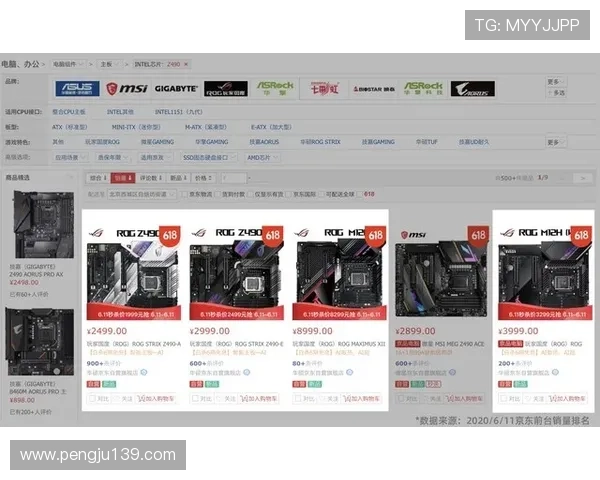Open the Z490 AORUS PRO AX sidebar image
Viewport: 600px width, 480px height.
click(44, 225)
